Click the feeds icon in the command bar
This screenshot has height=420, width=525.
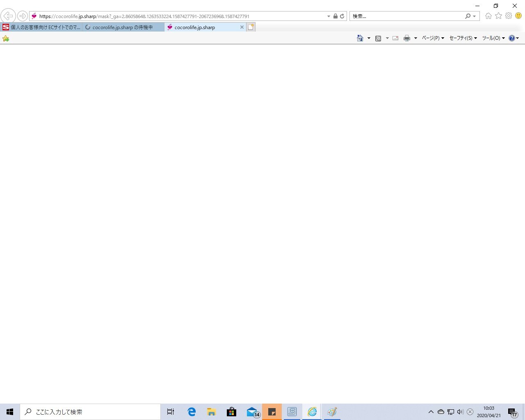(x=378, y=38)
